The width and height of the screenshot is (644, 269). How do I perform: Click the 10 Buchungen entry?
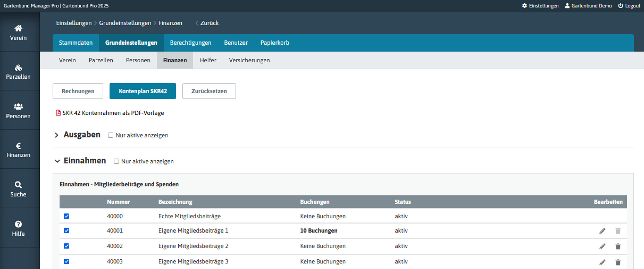pyautogui.click(x=319, y=231)
